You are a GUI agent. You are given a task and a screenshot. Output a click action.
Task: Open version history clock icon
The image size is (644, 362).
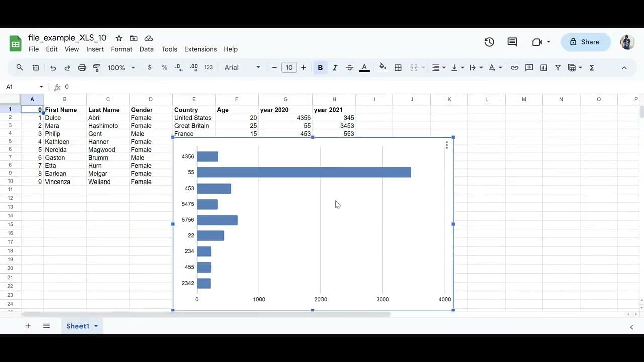[x=489, y=42]
